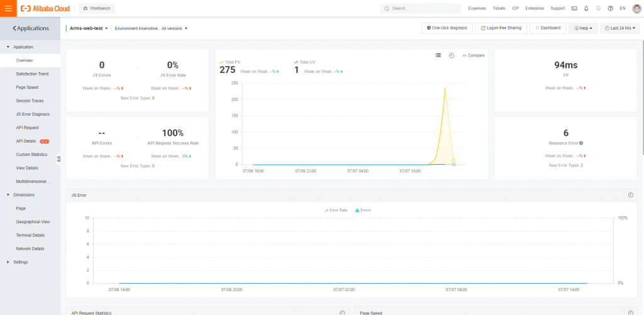Viewport: 644px width, 315px height.
Task: Click the top search input field
Action: 421,8
